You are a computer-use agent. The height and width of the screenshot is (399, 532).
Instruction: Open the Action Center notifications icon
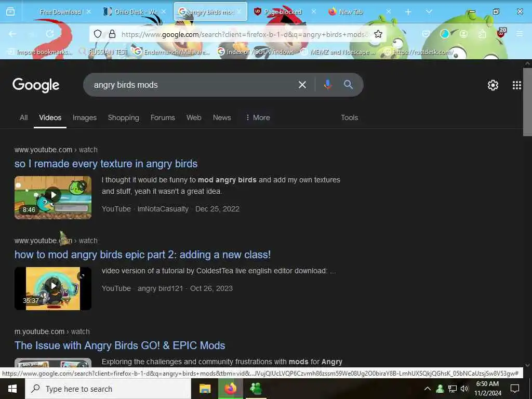click(x=515, y=389)
